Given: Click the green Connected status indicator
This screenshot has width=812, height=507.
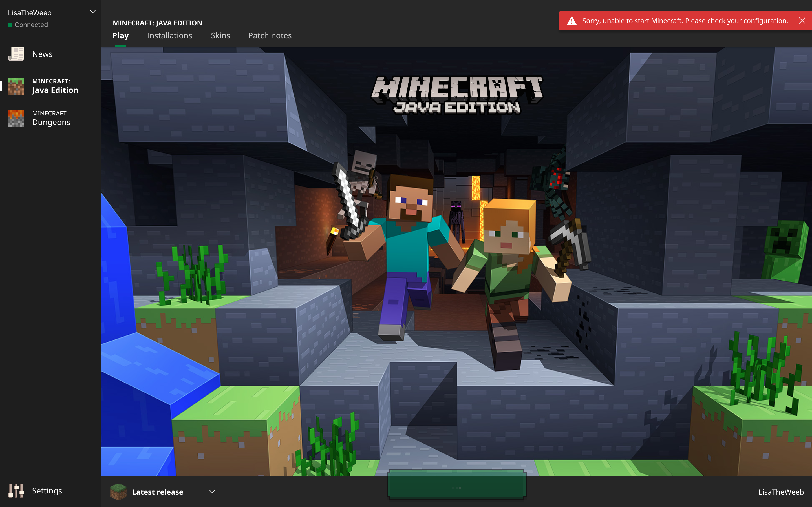Looking at the screenshot, I should 10,25.
